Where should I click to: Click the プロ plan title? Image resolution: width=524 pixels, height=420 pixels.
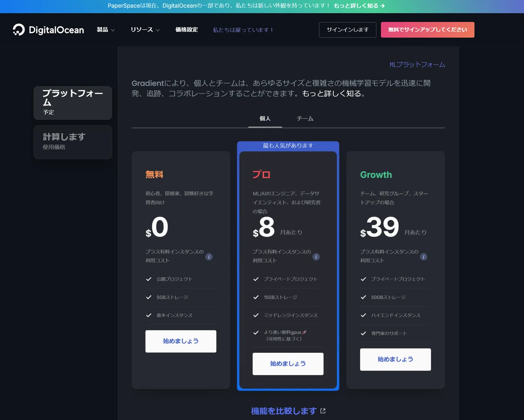click(262, 175)
